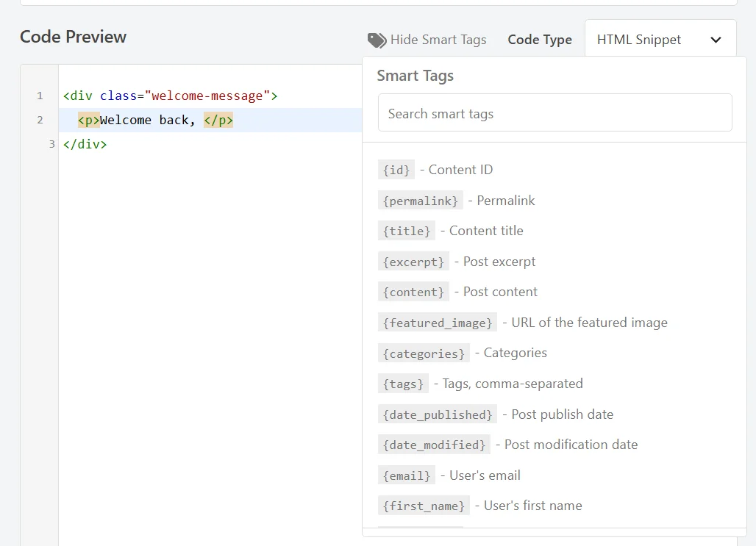Click line number 2 in the gutter
Image resolution: width=756 pixels, height=546 pixels.
[40, 120]
